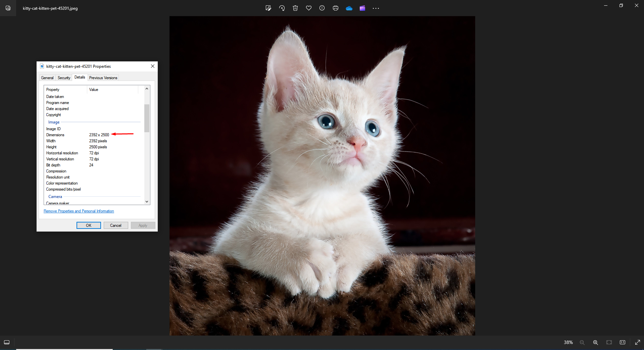Print the photo using printer icon
The width and height of the screenshot is (644, 350).
[336, 8]
